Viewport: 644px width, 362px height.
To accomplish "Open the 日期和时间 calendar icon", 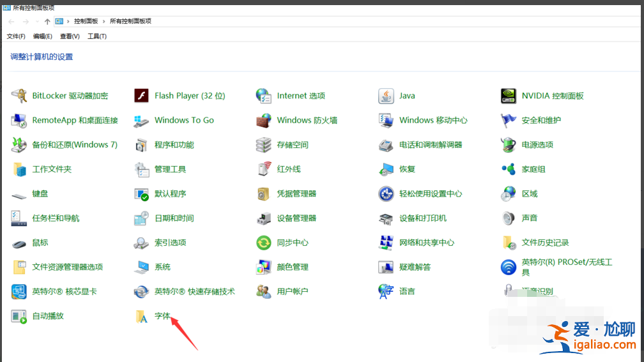I will click(141, 218).
